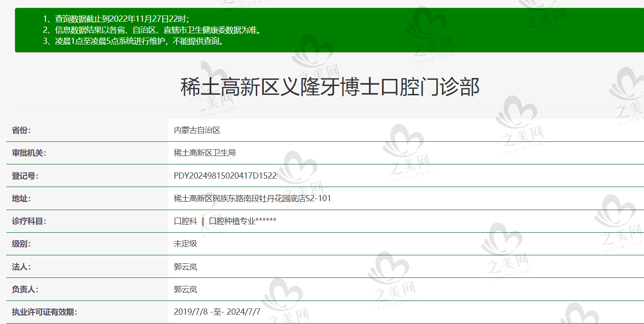Select the value 内蒙古自治区
This screenshot has height=324, width=644.
(x=197, y=130)
